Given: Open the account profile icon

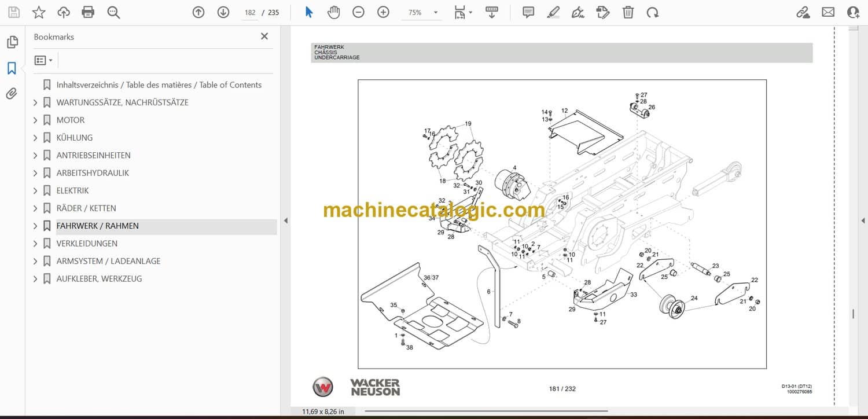Looking at the screenshot, I should 853,12.
